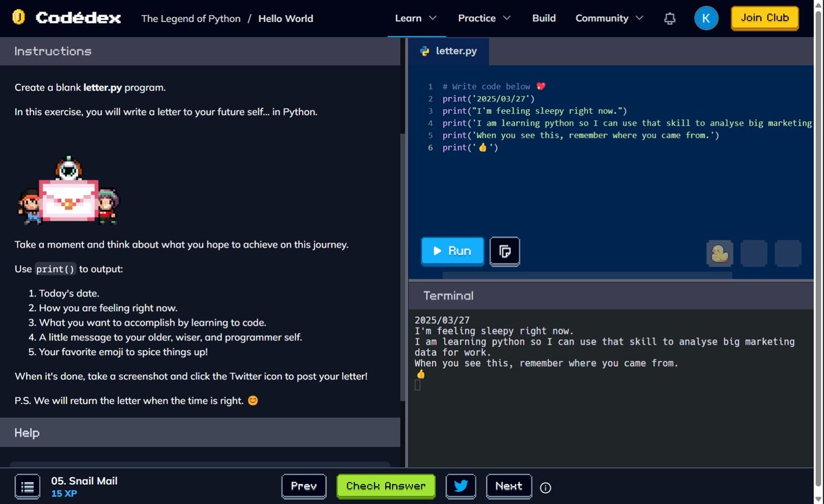Viewport: 824px width, 504px height.
Task: Click the Python logo on letter.py tab
Action: (425, 51)
